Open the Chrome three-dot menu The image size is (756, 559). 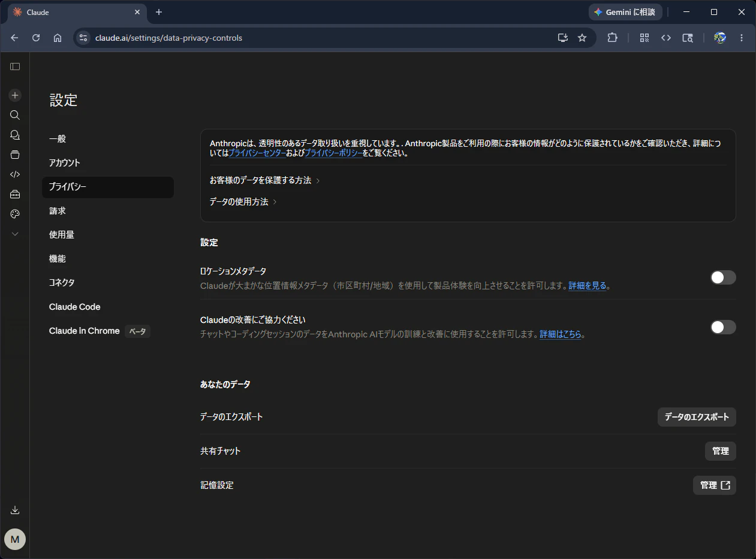[742, 38]
